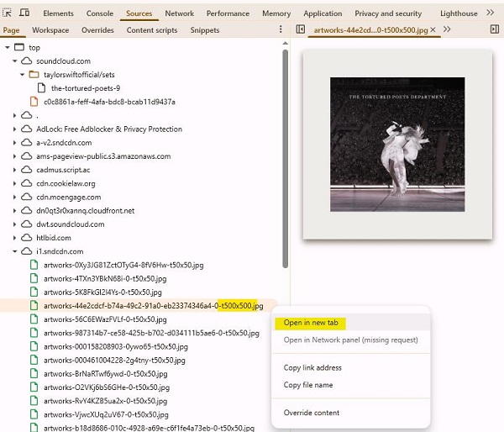Open the Memory tab
The width and height of the screenshot is (504, 432).
tap(276, 13)
